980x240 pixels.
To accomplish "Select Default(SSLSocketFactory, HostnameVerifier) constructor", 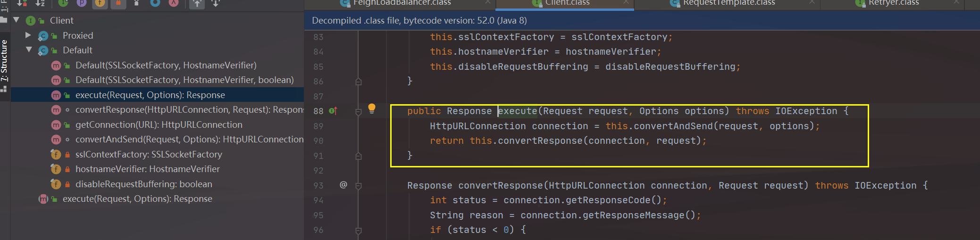I will point(157,65).
